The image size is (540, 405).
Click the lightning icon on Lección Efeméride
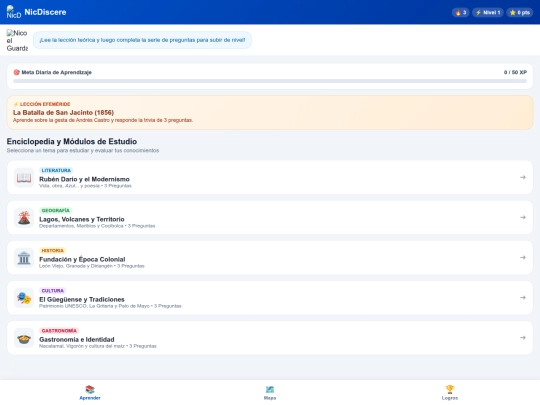pos(15,104)
